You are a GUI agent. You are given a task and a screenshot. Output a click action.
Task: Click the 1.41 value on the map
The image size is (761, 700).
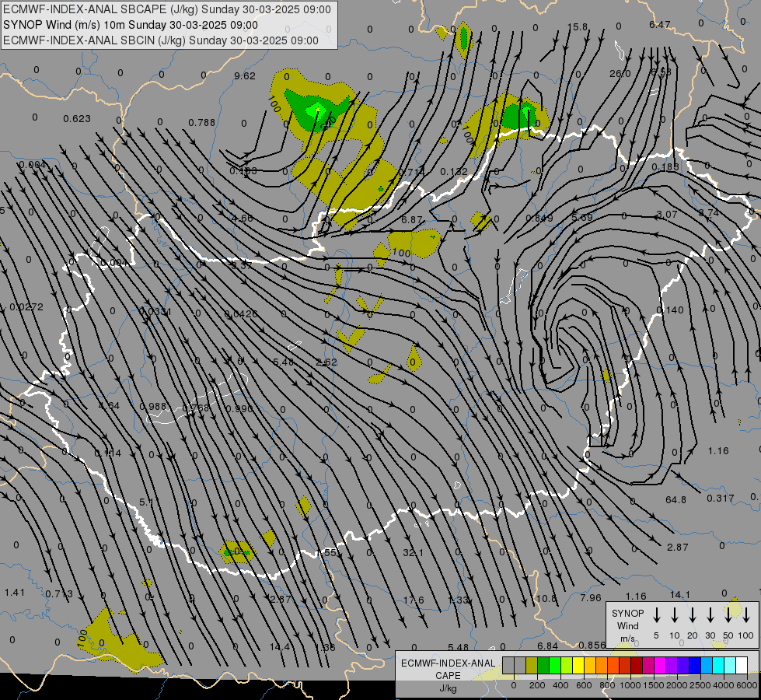point(15,592)
